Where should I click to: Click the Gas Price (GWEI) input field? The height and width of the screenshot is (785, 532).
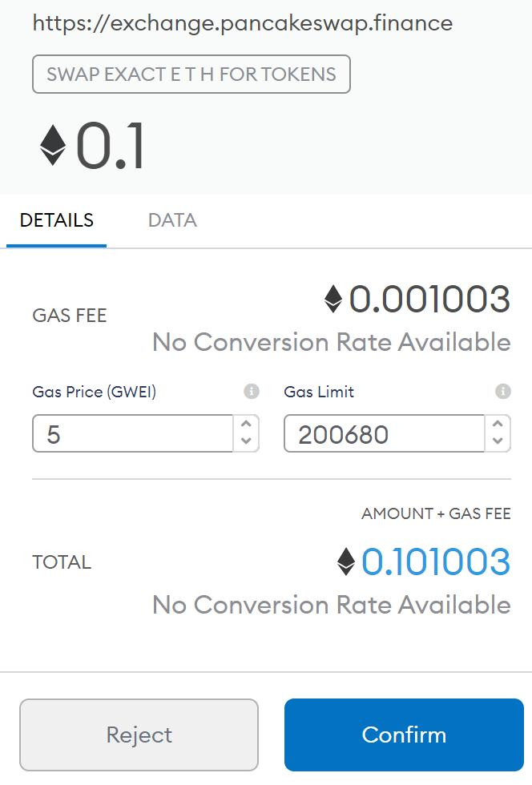(x=132, y=434)
